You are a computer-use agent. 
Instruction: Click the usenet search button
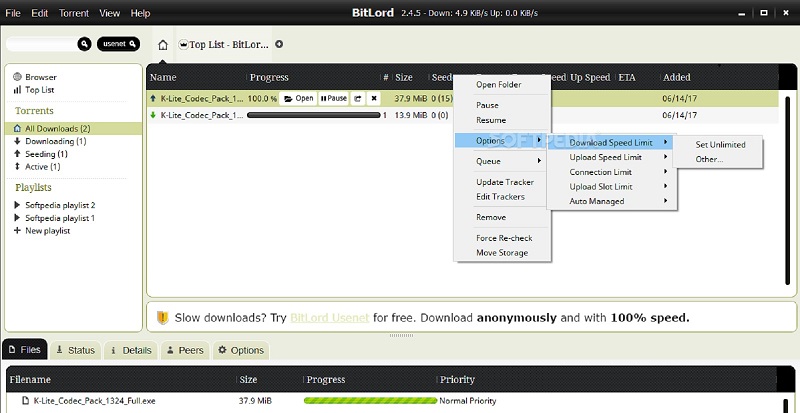[x=118, y=44]
